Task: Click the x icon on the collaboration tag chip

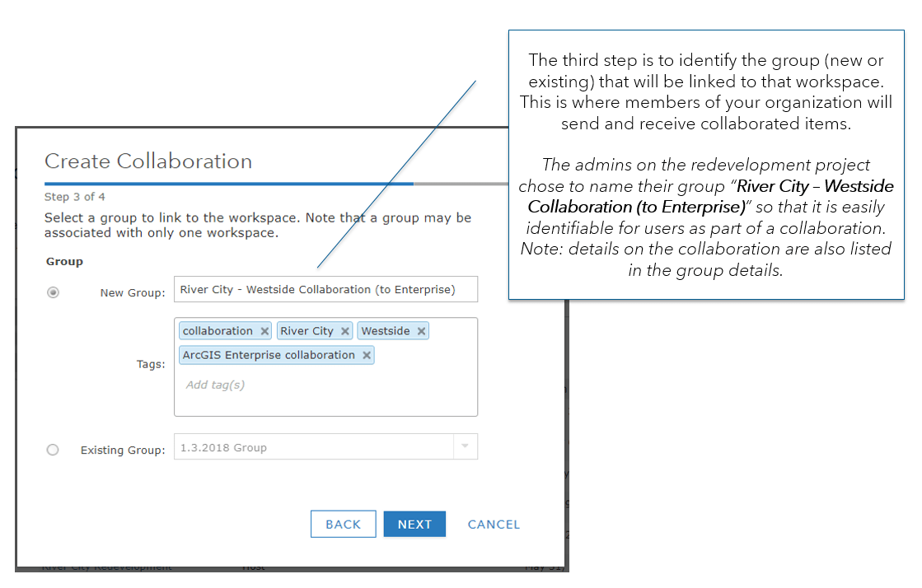Action: (x=265, y=330)
